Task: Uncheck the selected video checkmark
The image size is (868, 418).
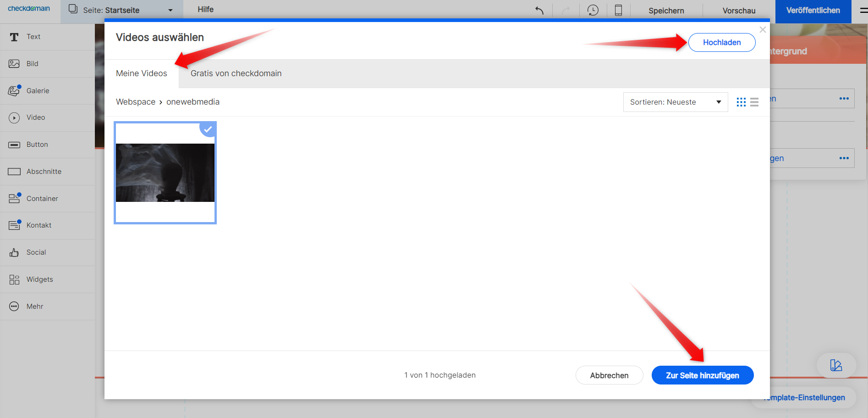Action: point(208,129)
